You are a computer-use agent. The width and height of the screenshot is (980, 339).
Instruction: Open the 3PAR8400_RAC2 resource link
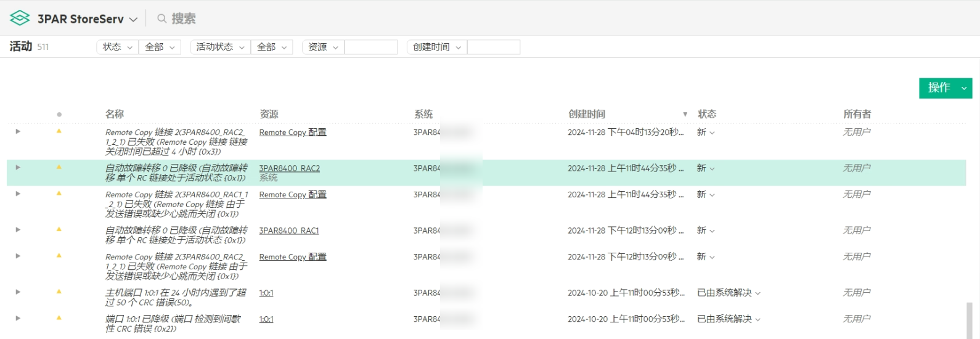click(290, 168)
